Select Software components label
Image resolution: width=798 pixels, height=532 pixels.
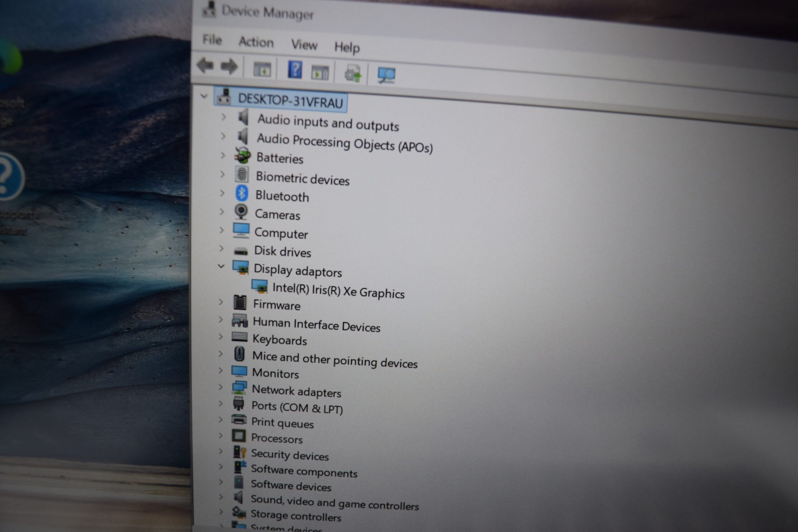click(304, 471)
